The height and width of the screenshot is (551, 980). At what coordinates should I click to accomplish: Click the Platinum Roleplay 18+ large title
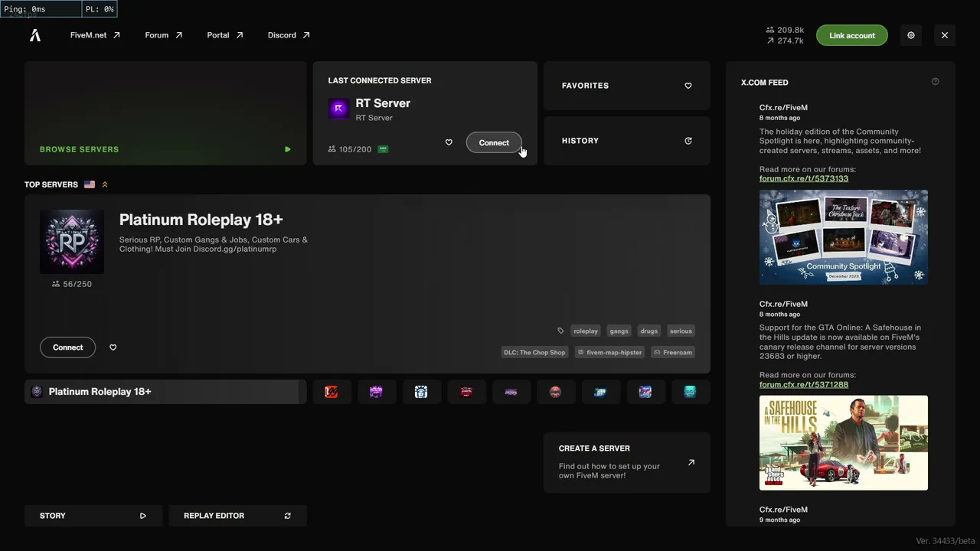pyautogui.click(x=201, y=220)
